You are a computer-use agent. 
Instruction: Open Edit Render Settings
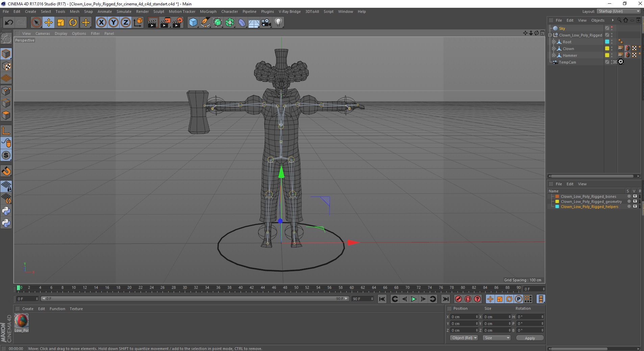tap(178, 23)
